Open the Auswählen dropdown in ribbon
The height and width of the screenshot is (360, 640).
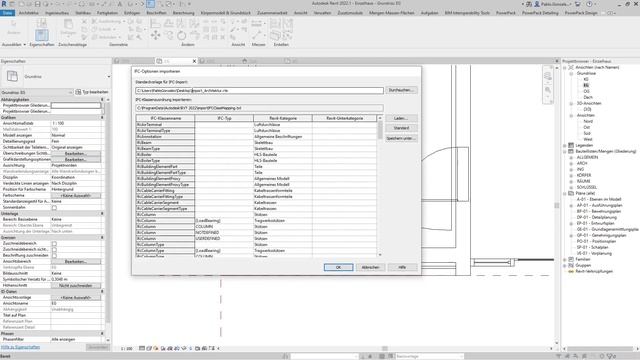13,44
